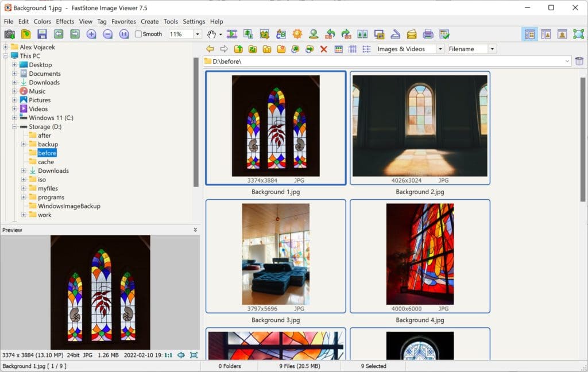Expand the D:\before\ path history dropdown

pyautogui.click(x=567, y=61)
